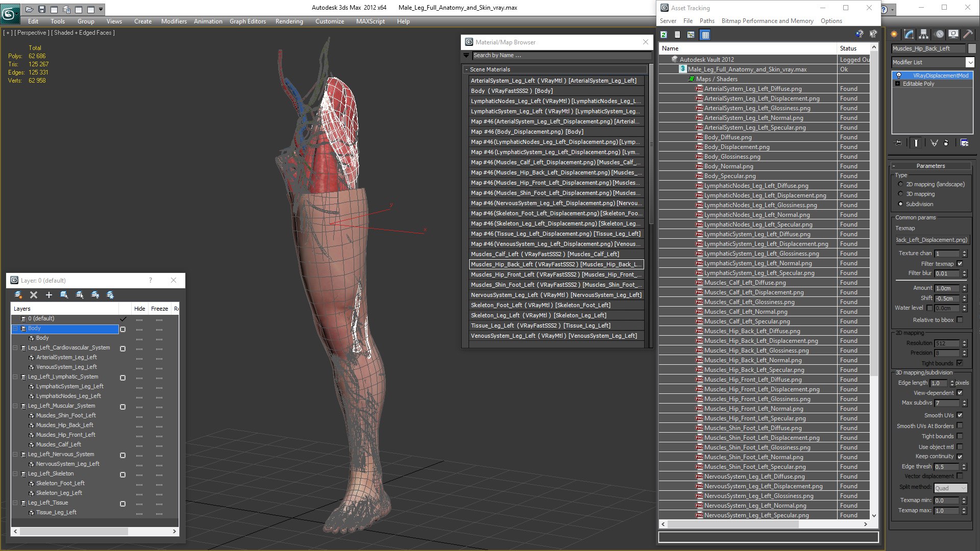This screenshot has width=980, height=551.
Task: Open the Rendering menu
Action: pos(289,21)
